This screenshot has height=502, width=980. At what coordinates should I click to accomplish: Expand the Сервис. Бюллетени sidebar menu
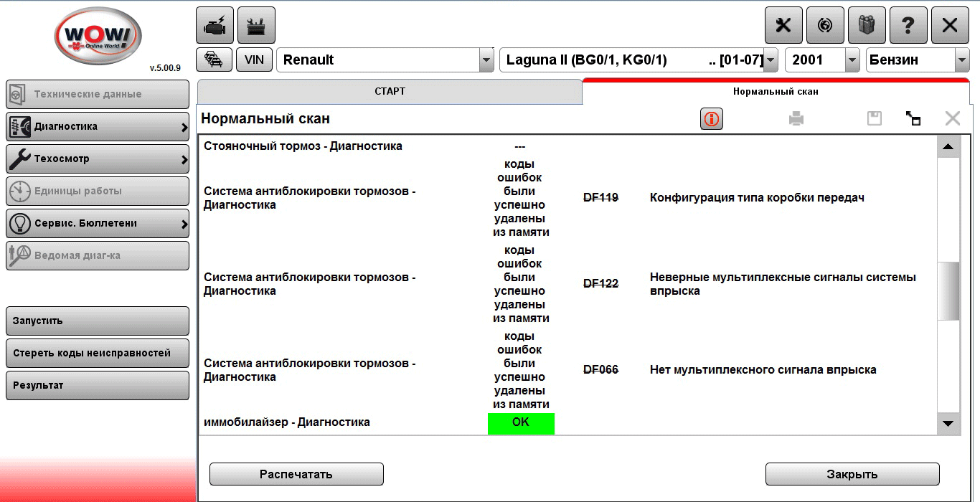pyautogui.click(x=98, y=224)
